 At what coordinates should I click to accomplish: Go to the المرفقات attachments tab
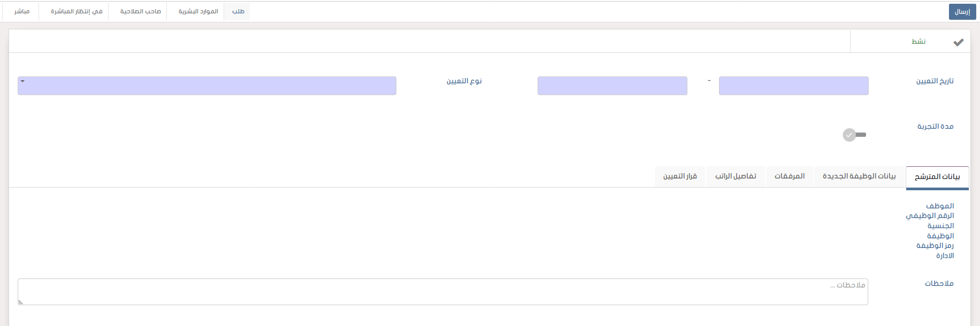pyautogui.click(x=789, y=176)
